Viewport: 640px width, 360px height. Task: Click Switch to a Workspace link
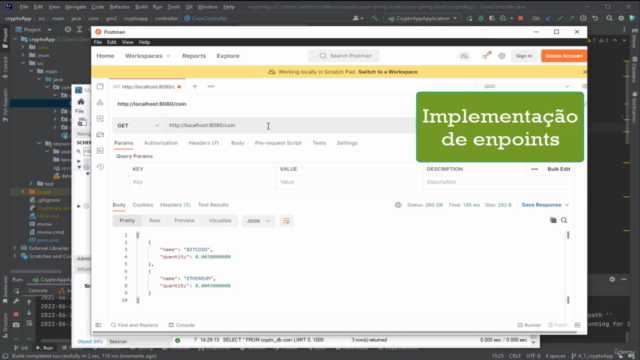[x=388, y=72]
